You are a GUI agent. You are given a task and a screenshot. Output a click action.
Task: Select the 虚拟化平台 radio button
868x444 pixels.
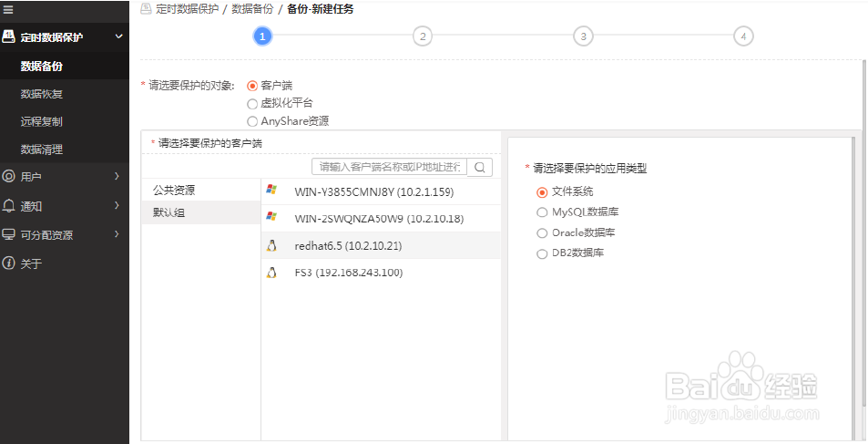click(252, 104)
